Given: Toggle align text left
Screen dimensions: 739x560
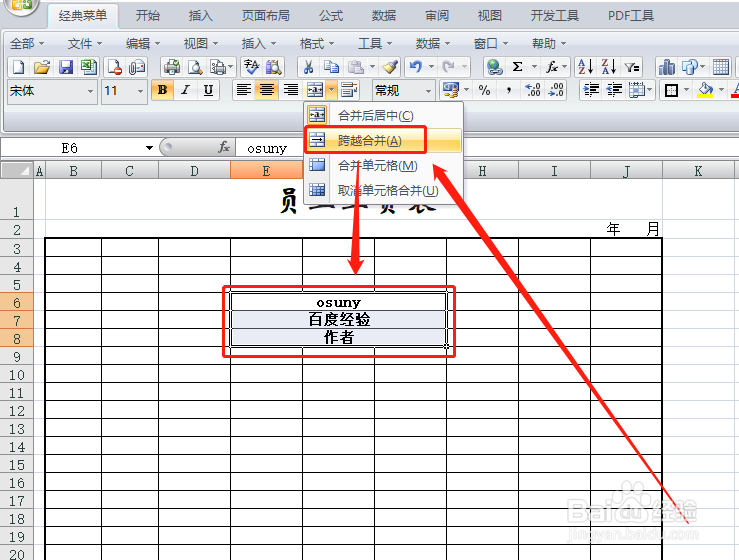Looking at the screenshot, I should pos(243,90).
